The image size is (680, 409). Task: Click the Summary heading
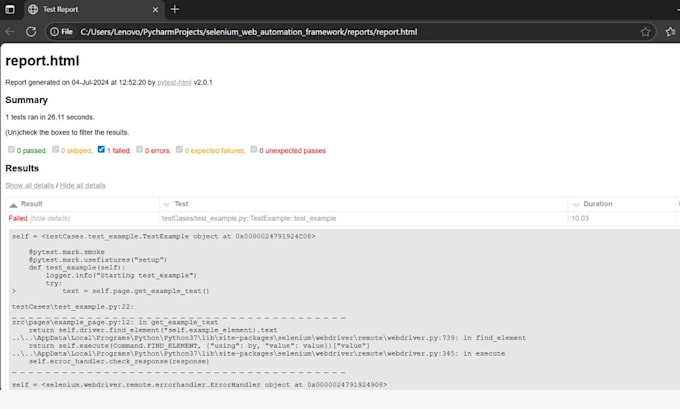tap(26, 100)
